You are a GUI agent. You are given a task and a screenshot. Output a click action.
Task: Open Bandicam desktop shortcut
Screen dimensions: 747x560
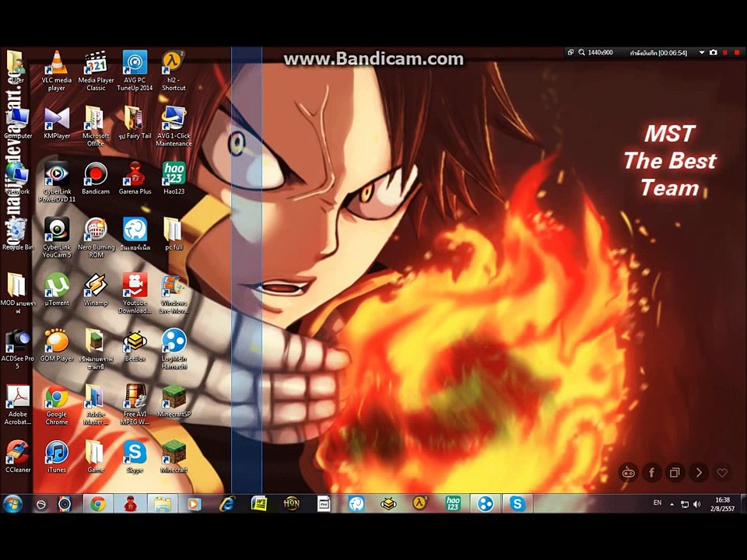(x=95, y=178)
